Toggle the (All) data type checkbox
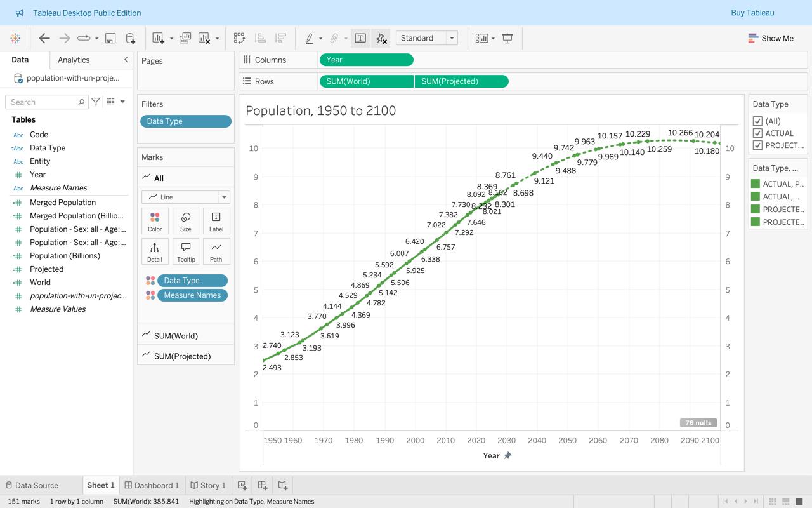Image resolution: width=812 pixels, height=508 pixels. pos(757,121)
